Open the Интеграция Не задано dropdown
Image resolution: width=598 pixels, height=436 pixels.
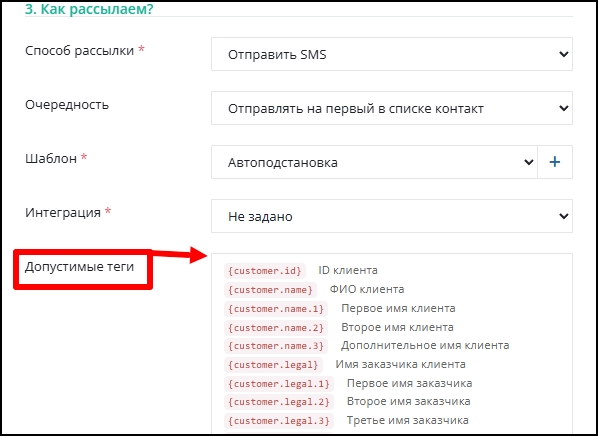[392, 216]
